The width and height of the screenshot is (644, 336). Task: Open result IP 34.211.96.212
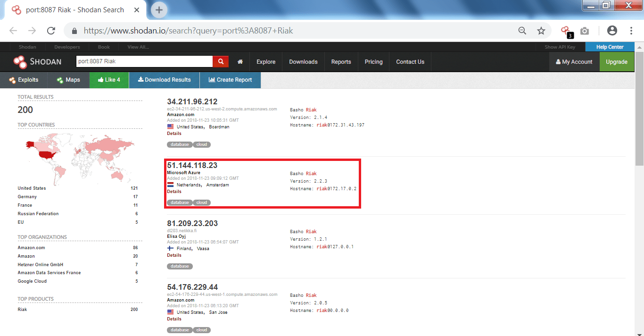tap(192, 101)
